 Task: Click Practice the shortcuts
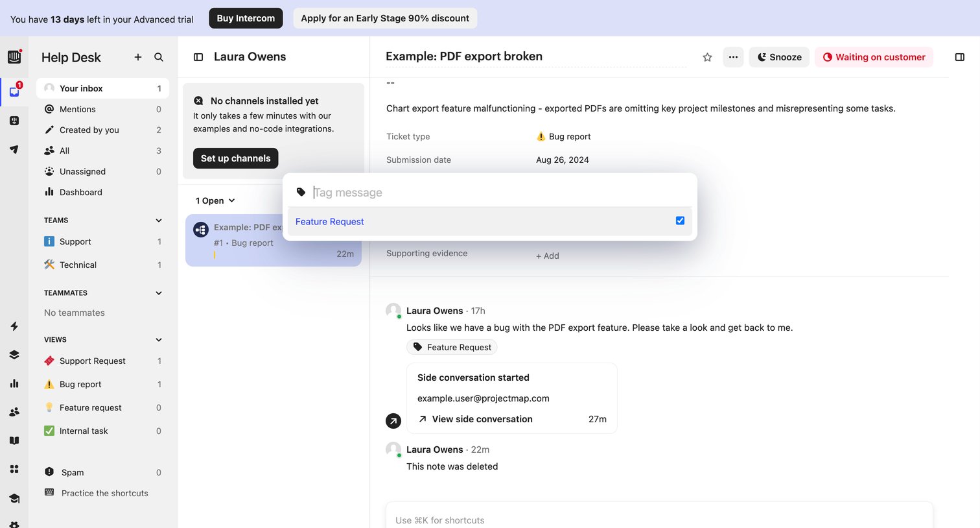point(102,493)
